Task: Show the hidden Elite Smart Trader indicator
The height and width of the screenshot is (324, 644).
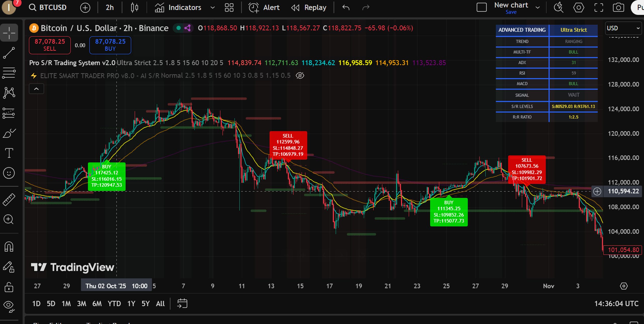Action: coord(300,75)
